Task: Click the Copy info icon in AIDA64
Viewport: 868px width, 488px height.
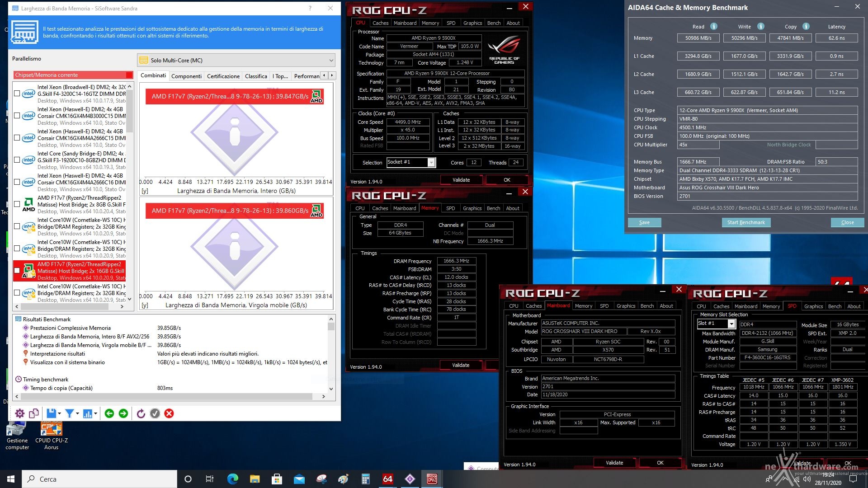Action: [x=806, y=26]
